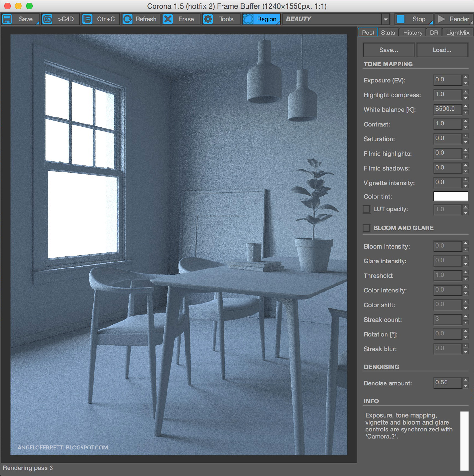Click the White balance value field
474x476 pixels.
(x=447, y=109)
